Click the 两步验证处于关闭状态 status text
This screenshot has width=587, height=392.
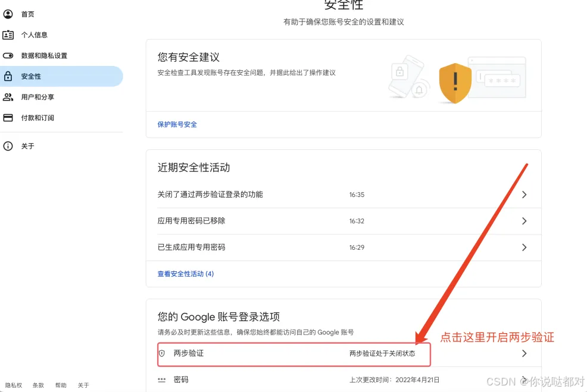(382, 353)
